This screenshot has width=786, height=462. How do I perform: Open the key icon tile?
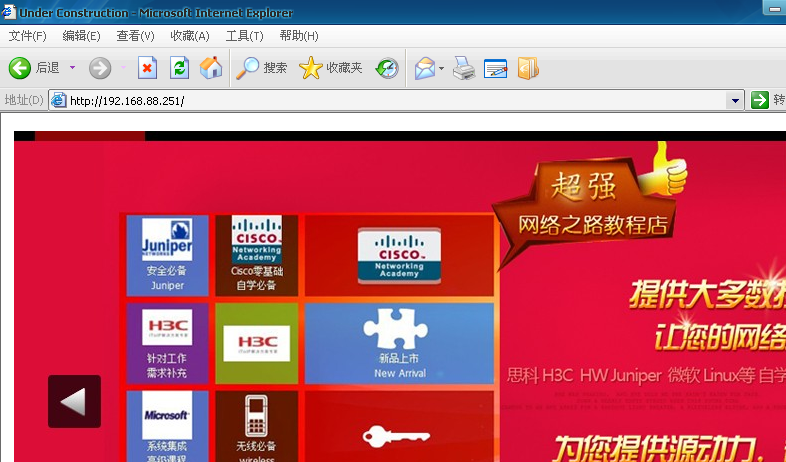pyautogui.click(x=399, y=426)
